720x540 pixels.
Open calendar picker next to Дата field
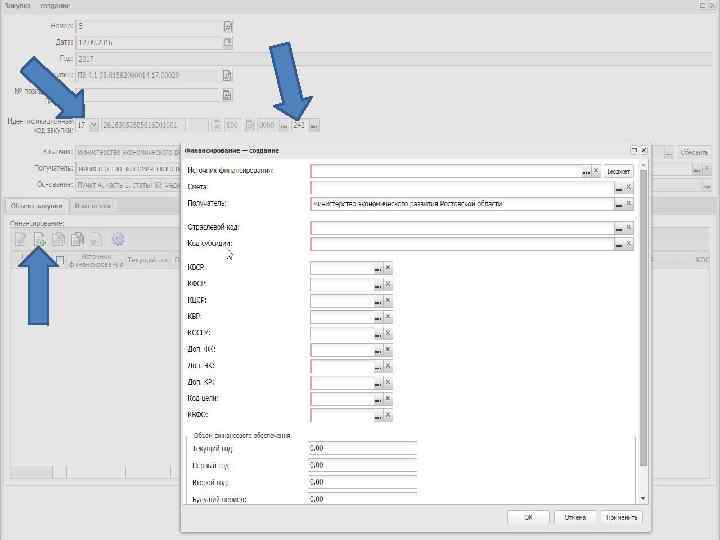228,43
